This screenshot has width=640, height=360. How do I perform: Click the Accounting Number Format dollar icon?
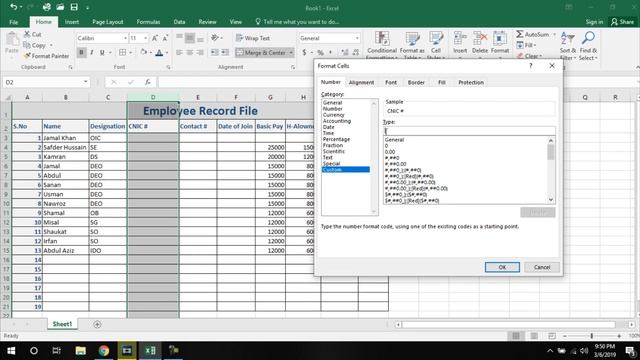304,53
